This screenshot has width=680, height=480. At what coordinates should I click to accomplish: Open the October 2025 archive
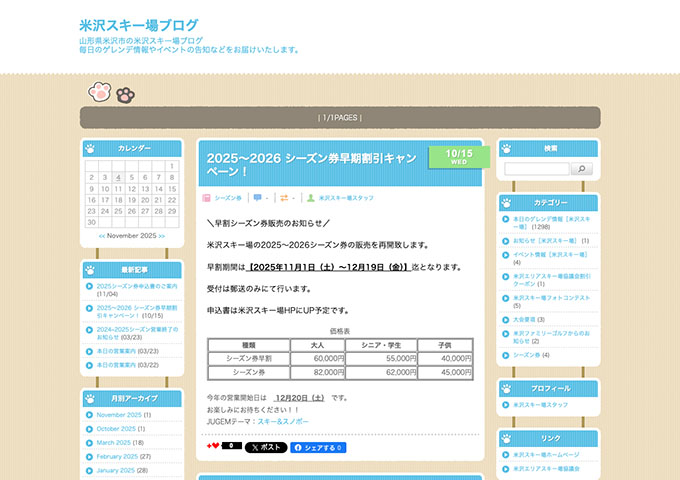[x=116, y=429]
